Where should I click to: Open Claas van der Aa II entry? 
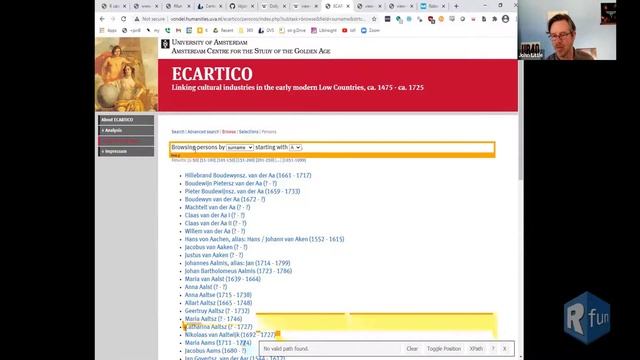point(216,223)
